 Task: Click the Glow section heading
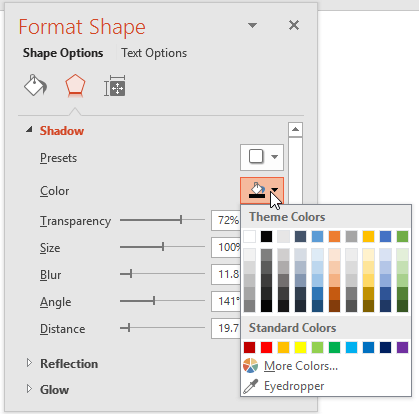[54, 389]
